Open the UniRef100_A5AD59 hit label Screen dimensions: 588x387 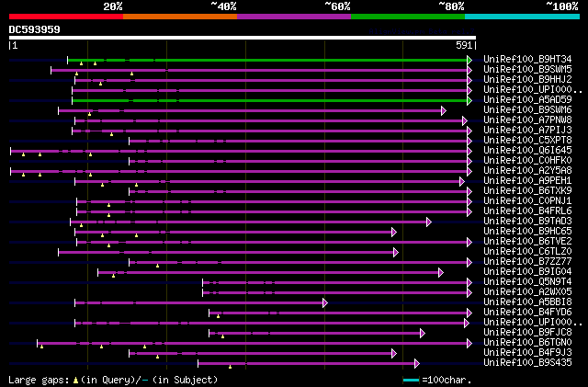[x=527, y=100]
